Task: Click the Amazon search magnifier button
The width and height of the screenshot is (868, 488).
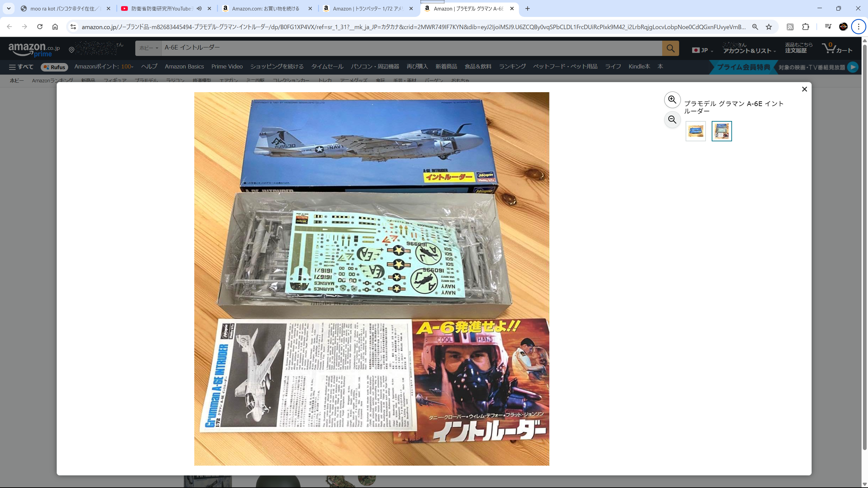Action: click(x=670, y=48)
